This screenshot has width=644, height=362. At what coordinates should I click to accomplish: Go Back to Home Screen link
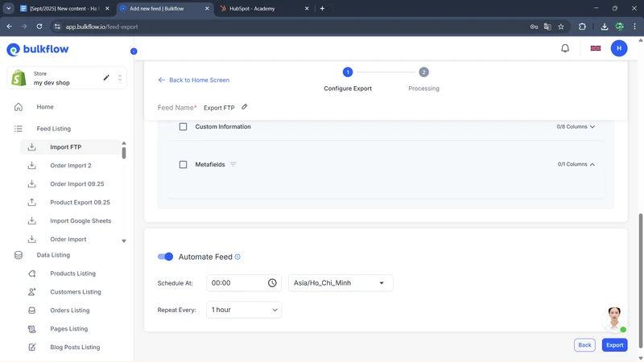194,80
